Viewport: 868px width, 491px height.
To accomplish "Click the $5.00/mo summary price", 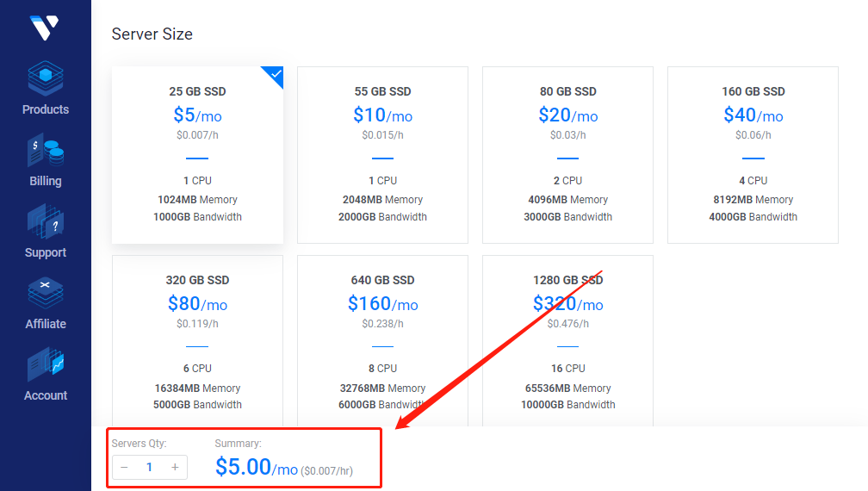I will click(x=256, y=467).
